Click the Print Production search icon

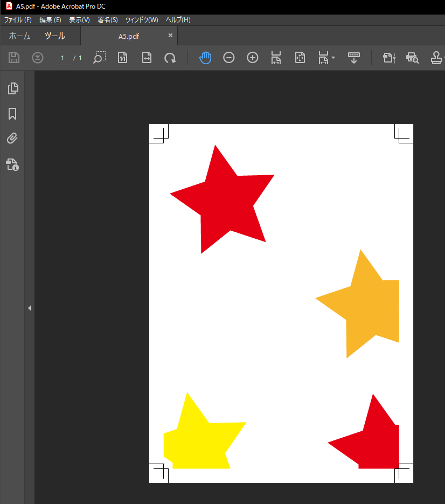click(x=413, y=58)
